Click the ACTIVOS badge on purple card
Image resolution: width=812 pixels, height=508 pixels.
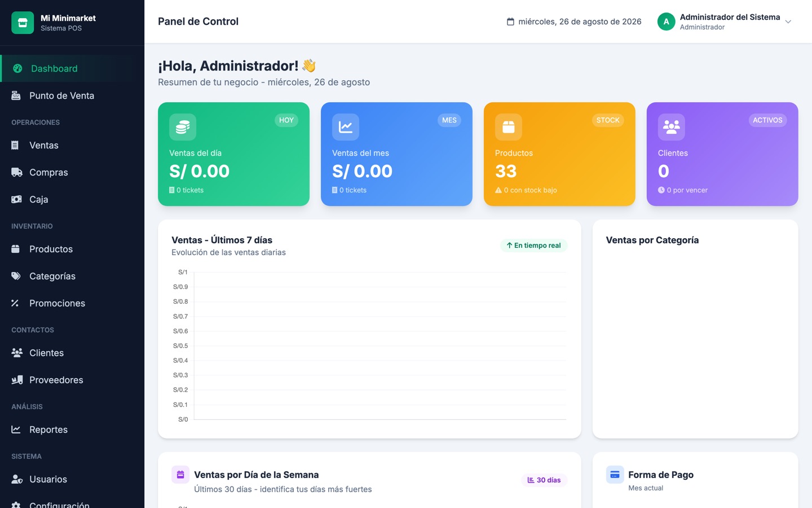point(767,120)
